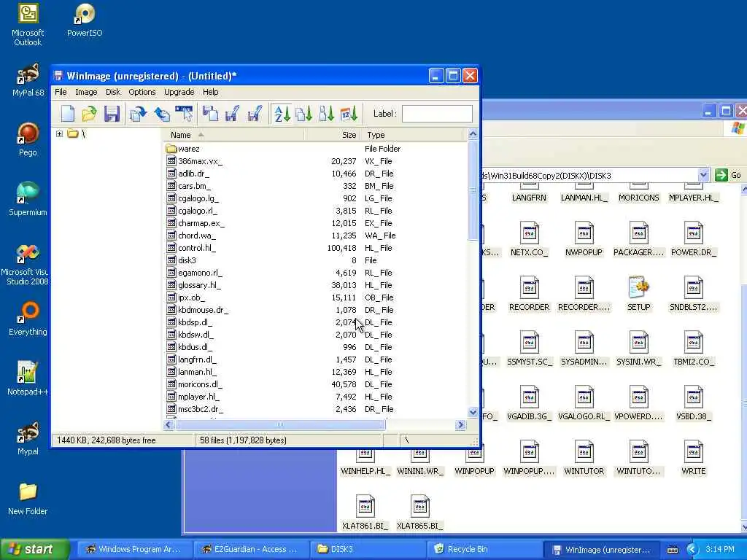This screenshot has height=560, width=747.
Task: Select NWPOPUP file in Explorer window
Action: (x=584, y=238)
